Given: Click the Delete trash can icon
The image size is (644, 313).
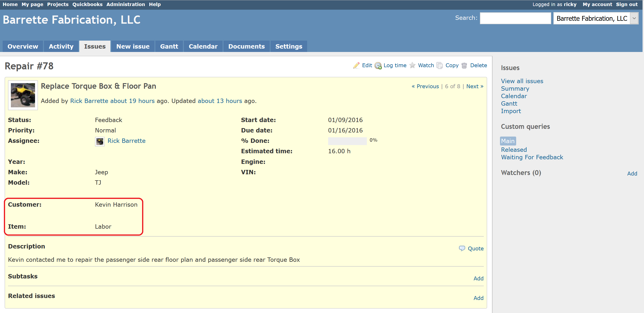Looking at the screenshot, I should (464, 66).
